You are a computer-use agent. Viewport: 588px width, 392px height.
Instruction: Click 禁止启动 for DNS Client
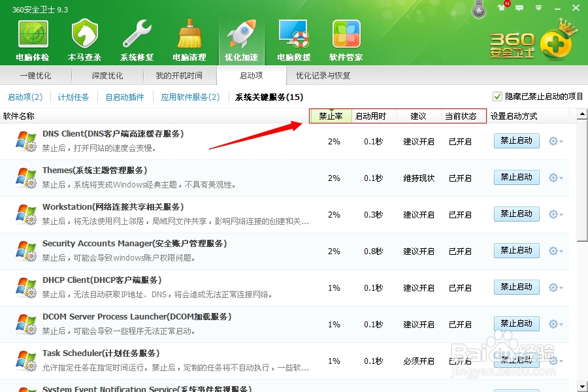point(516,140)
